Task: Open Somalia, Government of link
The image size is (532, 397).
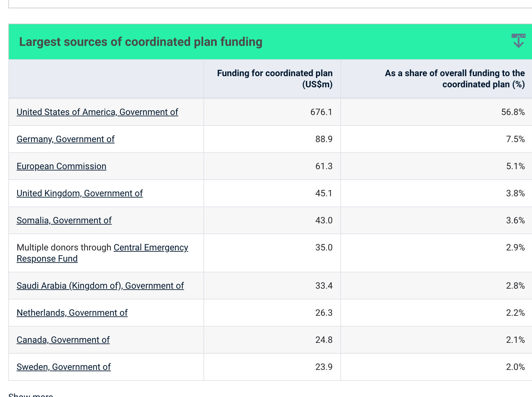Action: 64,220
